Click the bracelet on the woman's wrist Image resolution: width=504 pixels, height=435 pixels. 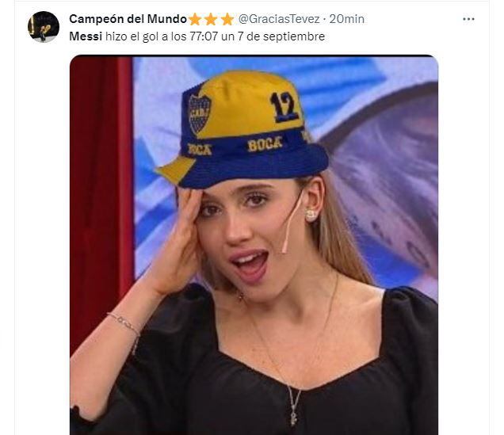click(x=125, y=326)
